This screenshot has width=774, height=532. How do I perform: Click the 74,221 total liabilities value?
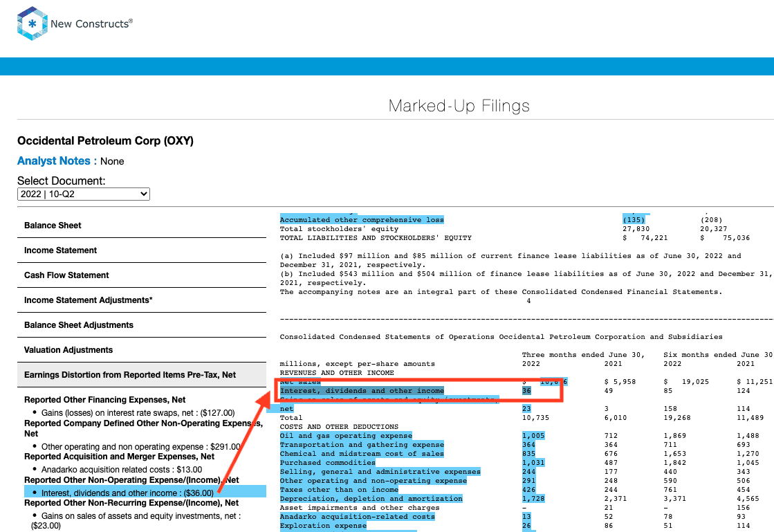654,238
